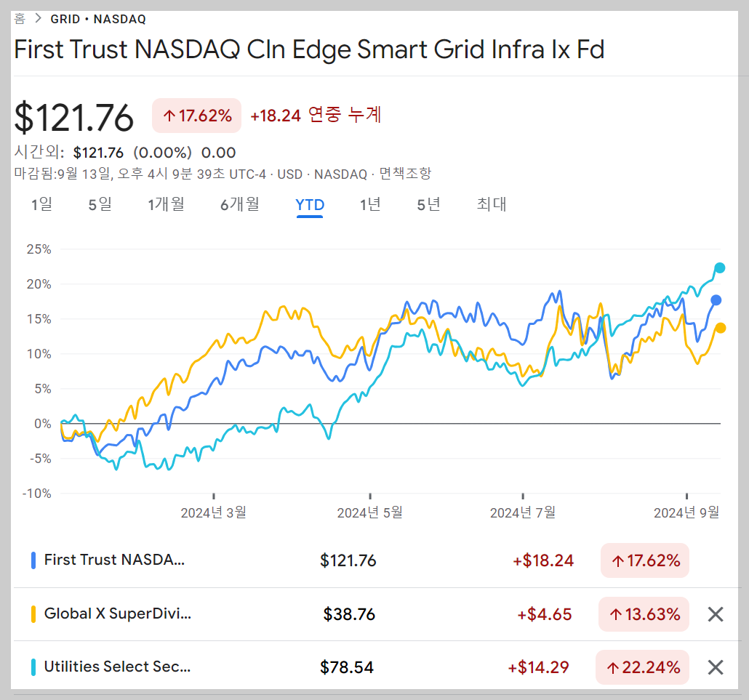Viewport: 749px width, 700px height.
Task: Click the 2024년 9월 axis label
Action: point(686,512)
